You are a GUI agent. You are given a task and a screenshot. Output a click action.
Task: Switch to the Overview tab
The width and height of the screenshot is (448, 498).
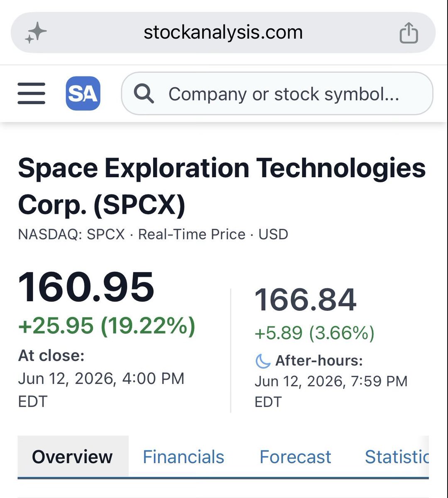point(73,457)
